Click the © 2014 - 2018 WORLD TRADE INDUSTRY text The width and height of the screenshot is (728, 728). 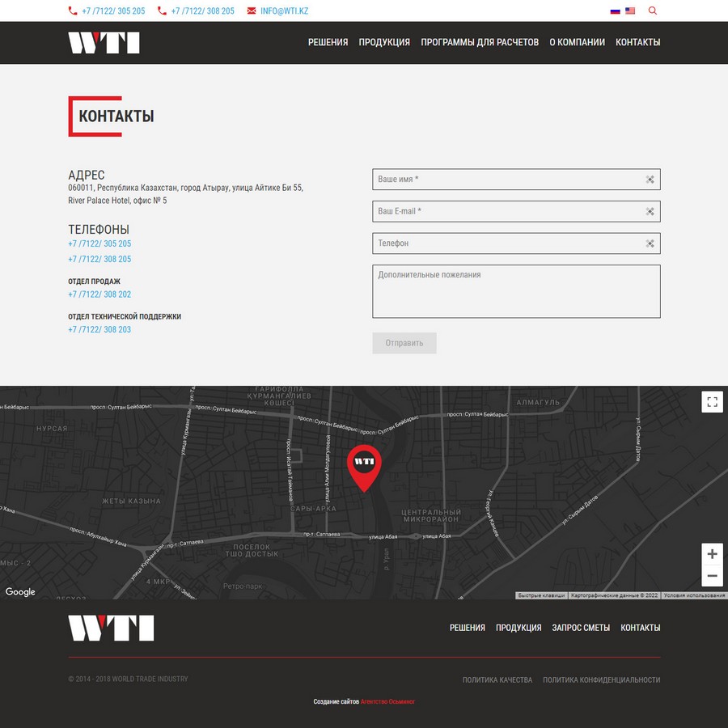(128, 679)
